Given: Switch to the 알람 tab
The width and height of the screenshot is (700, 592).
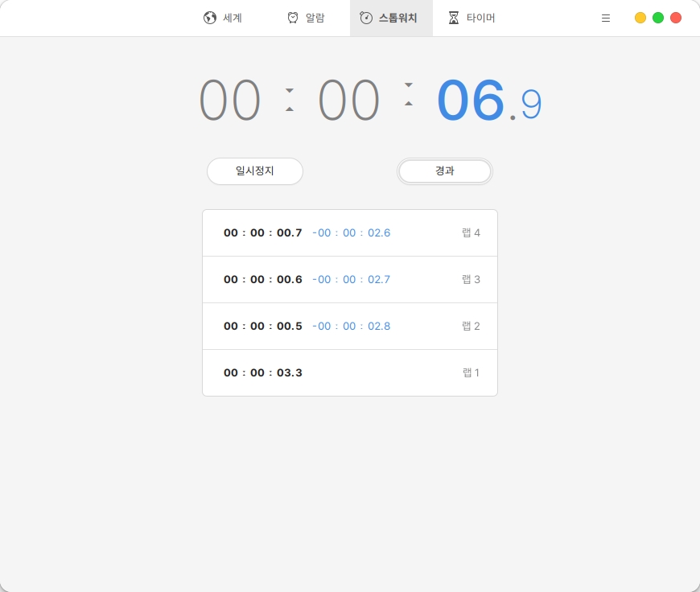Looking at the screenshot, I should tap(315, 18).
